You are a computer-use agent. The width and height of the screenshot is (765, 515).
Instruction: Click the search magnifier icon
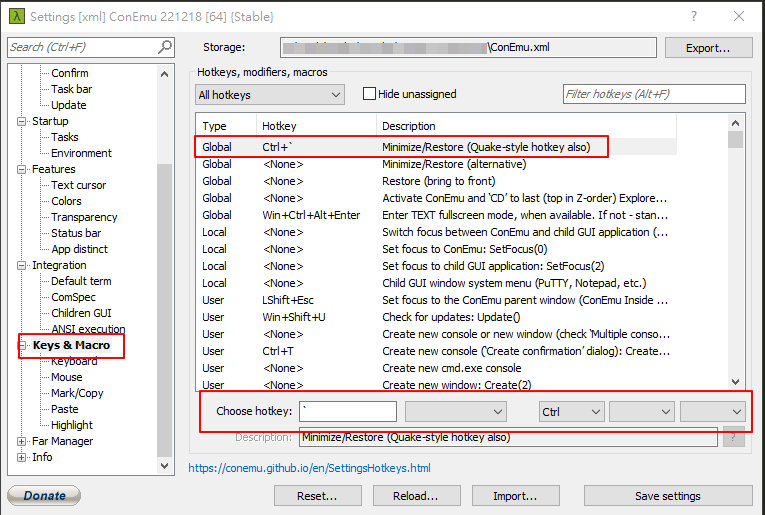point(165,47)
